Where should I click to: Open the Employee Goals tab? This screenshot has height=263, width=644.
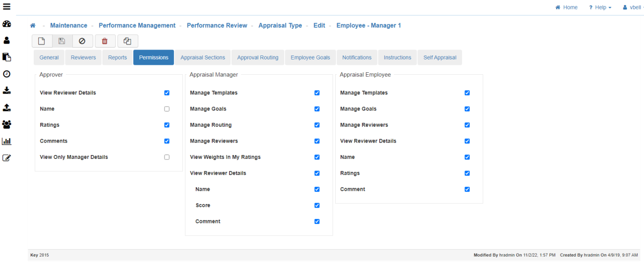pos(310,57)
